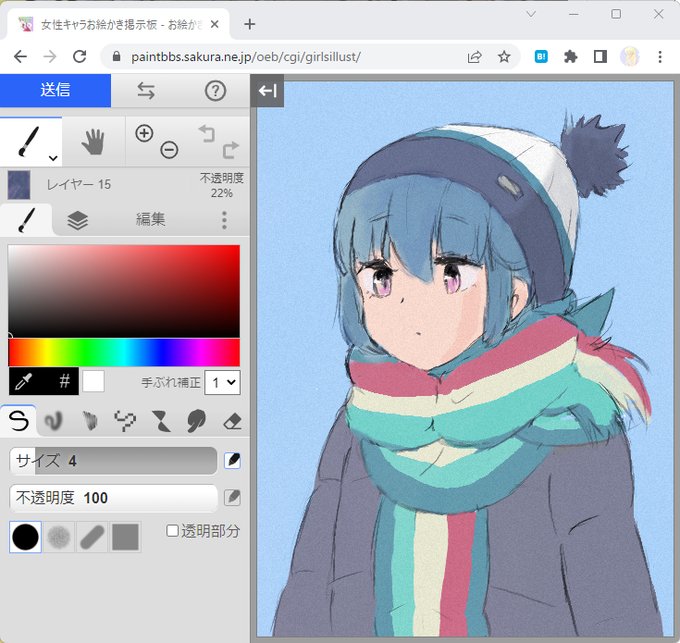Adjust the サイズ size slider
Viewport: 680px width, 643px height.
(113, 460)
